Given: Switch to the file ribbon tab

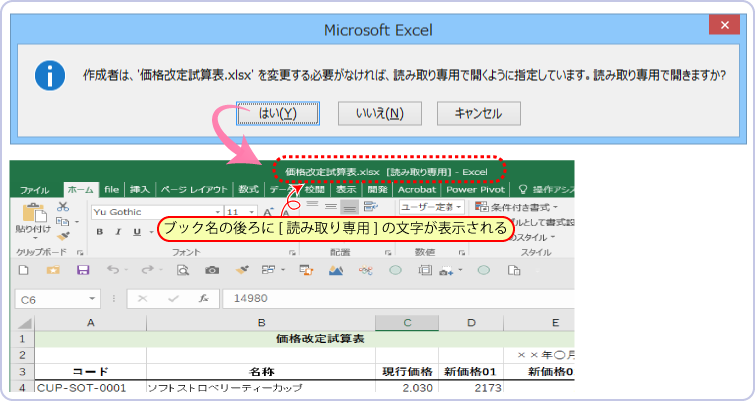Looking at the screenshot, I should [112, 190].
